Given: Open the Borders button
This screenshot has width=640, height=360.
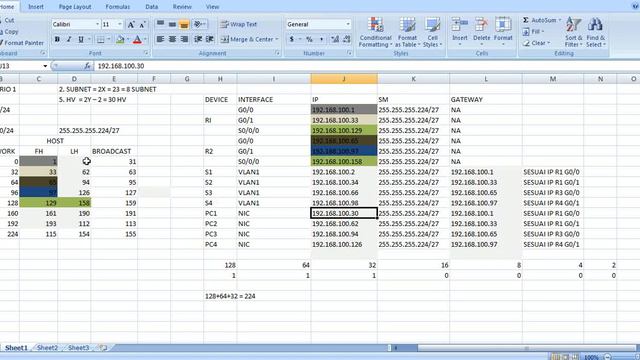Looking at the screenshot, I should click(100, 39).
